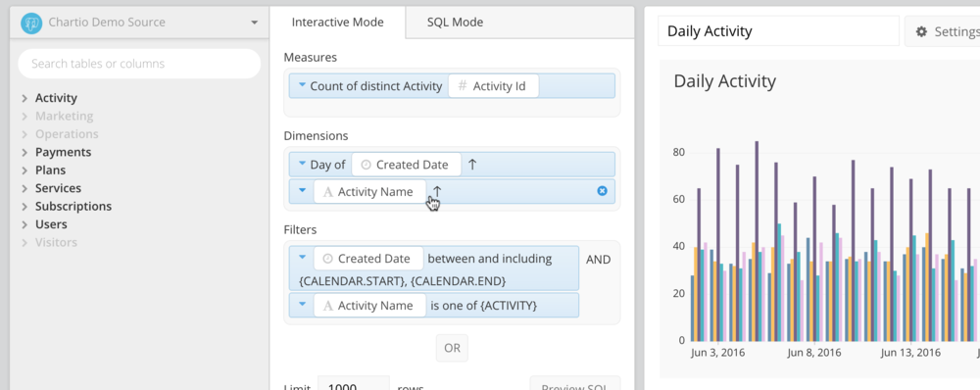Toggle sort arrow next to Activity Name dimension
980x390 pixels.
tap(437, 191)
